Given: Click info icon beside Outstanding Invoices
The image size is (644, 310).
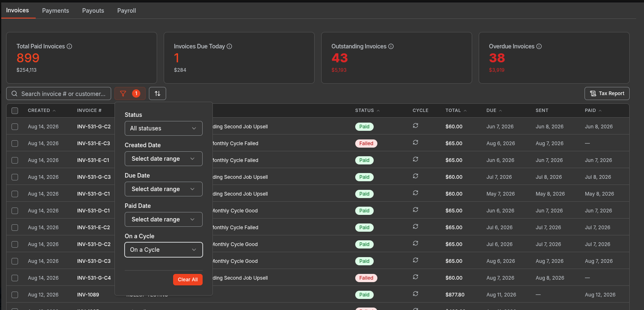Looking at the screenshot, I should click(x=391, y=46).
